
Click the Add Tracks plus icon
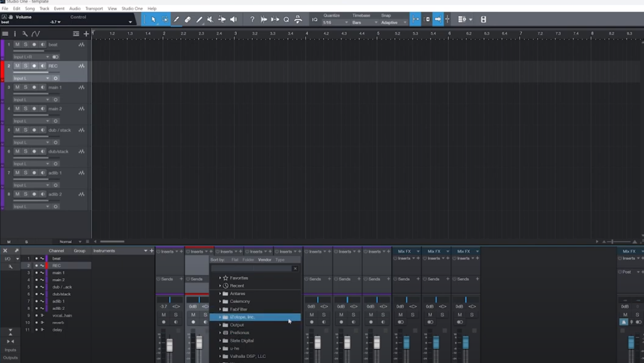tap(86, 34)
